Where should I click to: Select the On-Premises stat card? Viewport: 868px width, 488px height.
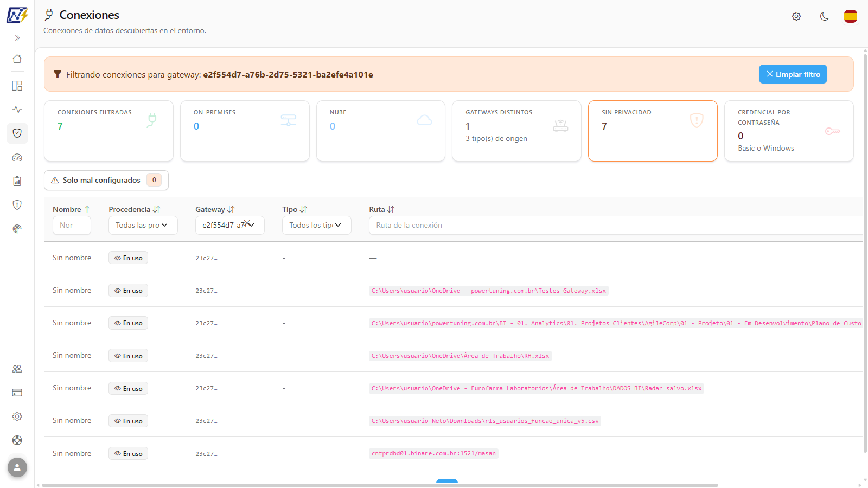tap(245, 131)
